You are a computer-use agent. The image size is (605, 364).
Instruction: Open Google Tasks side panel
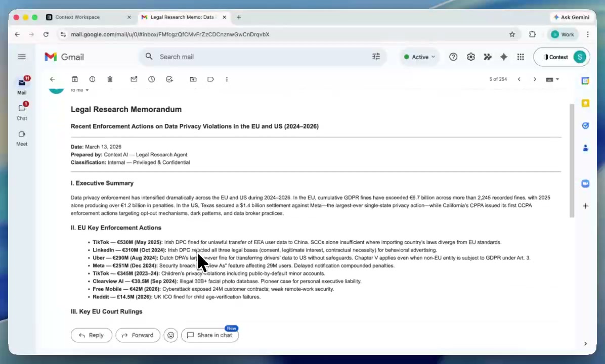point(585,125)
